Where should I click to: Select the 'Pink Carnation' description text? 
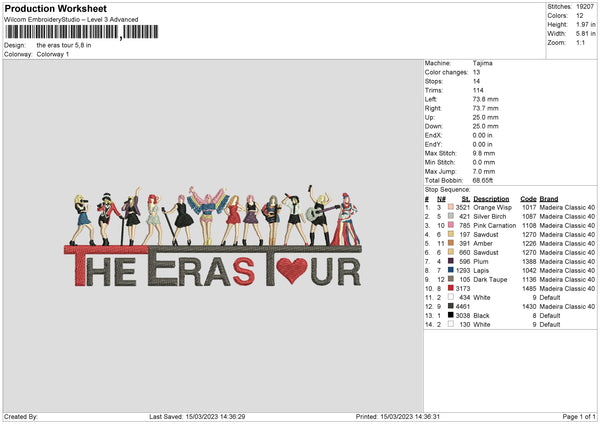pos(494,225)
